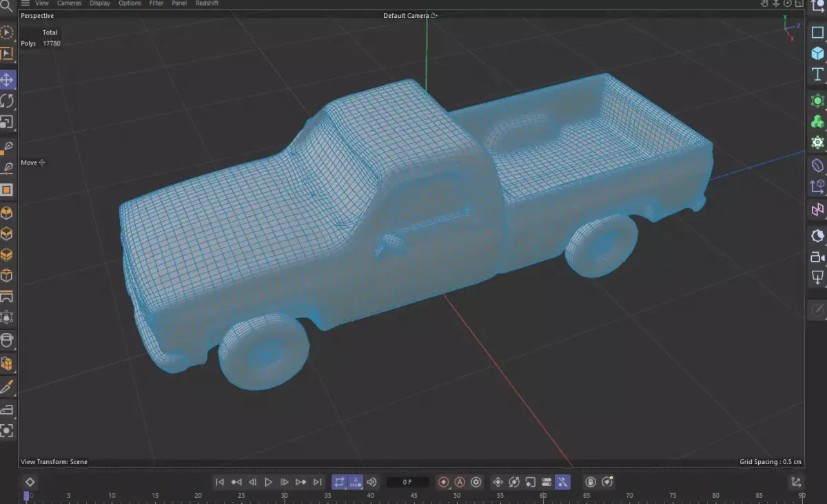Image resolution: width=827 pixels, height=504 pixels.
Task: Click the Light object icon
Action: [x=817, y=277]
